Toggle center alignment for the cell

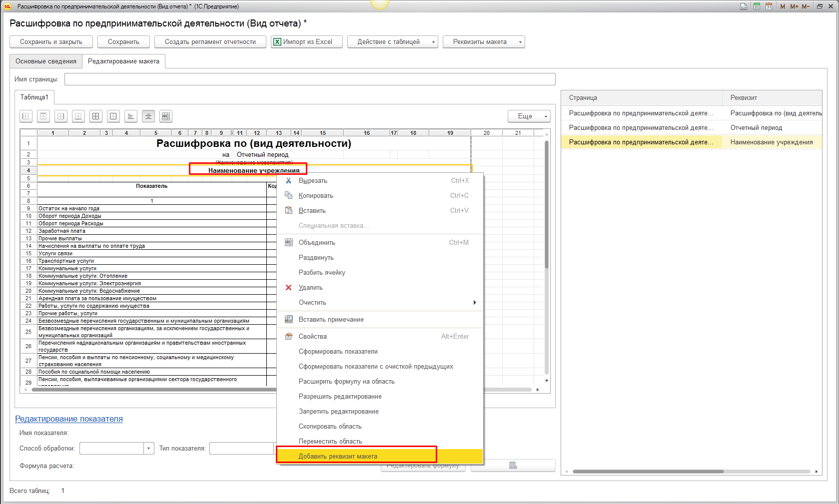coord(148,116)
